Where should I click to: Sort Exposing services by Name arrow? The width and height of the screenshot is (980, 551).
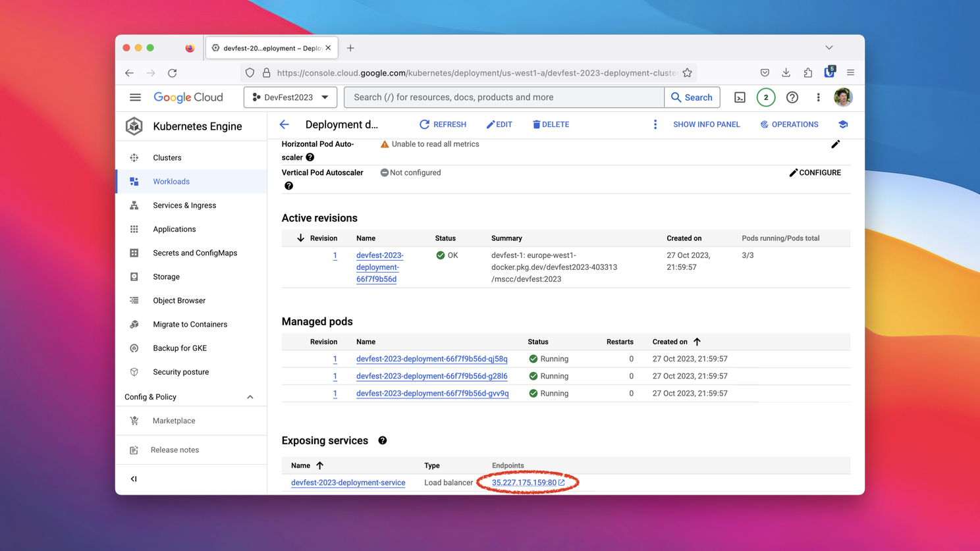[319, 465]
